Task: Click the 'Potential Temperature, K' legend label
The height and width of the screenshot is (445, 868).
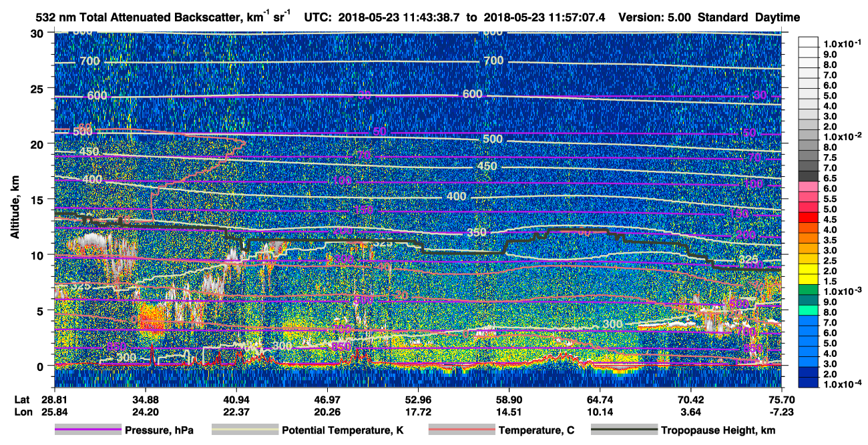Action: (343, 431)
